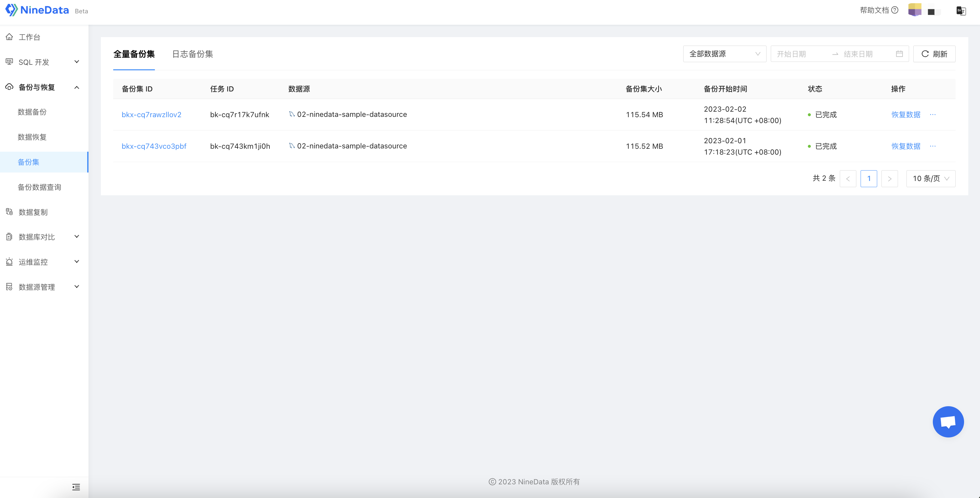980x498 pixels.
Task: Open the 10 条/页 page size dropdown
Action: 931,178
